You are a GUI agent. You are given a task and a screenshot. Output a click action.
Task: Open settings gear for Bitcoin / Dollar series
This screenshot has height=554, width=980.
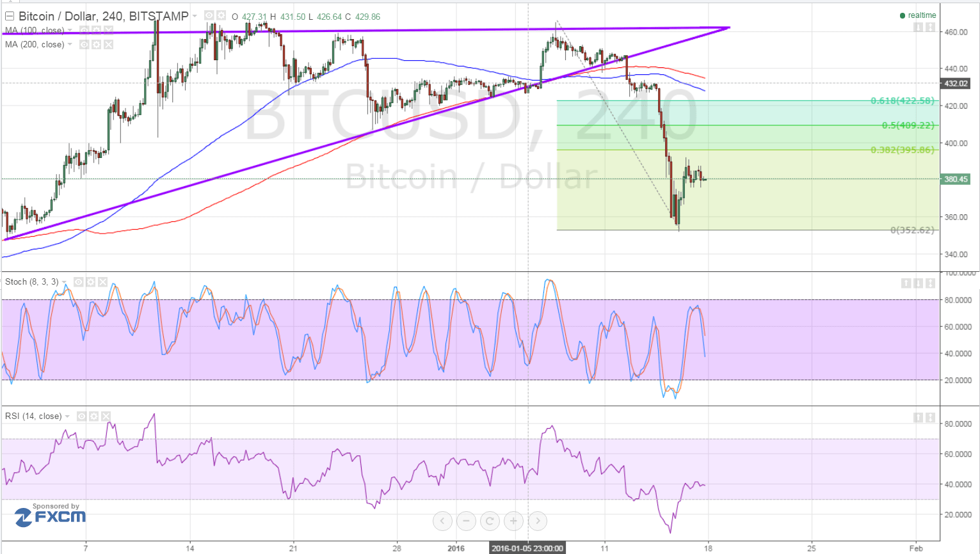(221, 16)
